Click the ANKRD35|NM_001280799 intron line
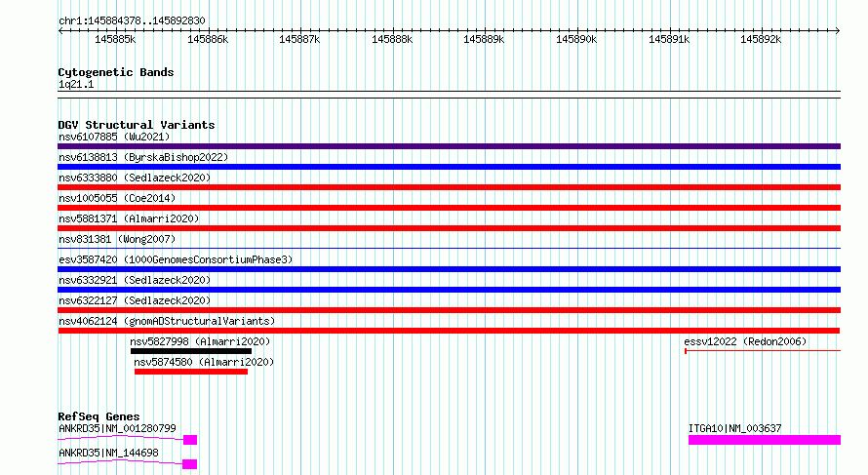This screenshot has width=868, height=475. tap(121, 439)
